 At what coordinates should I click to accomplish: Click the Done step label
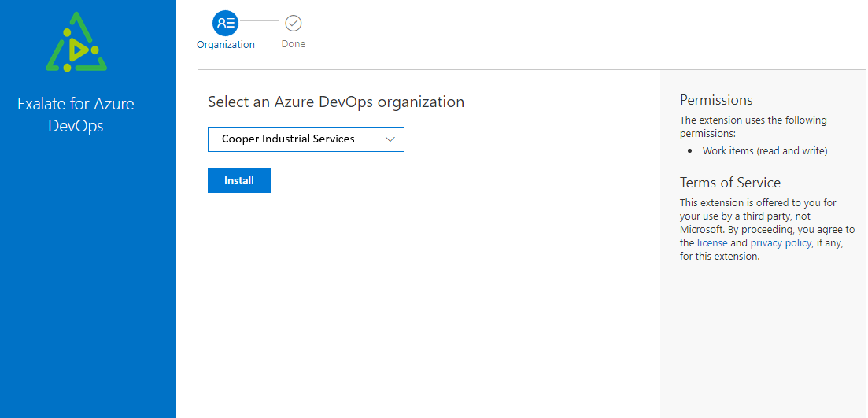pyautogui.click(x=293, y=44)
